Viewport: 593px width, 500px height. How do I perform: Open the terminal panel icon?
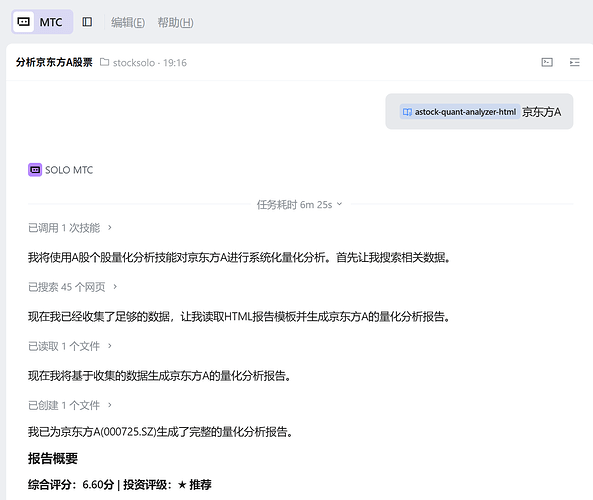(x=547, y=62)
